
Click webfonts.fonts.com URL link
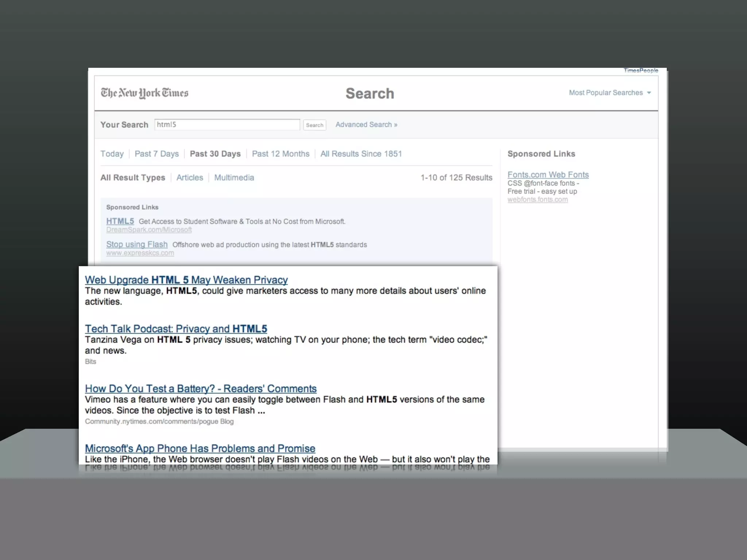537,199
